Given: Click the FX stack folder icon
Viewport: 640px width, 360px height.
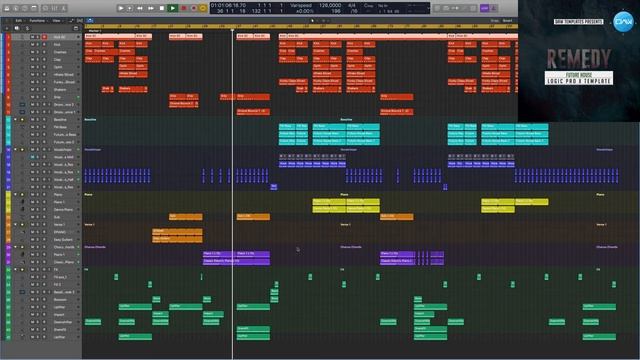Looking at the screenshot, I should 22,269.
